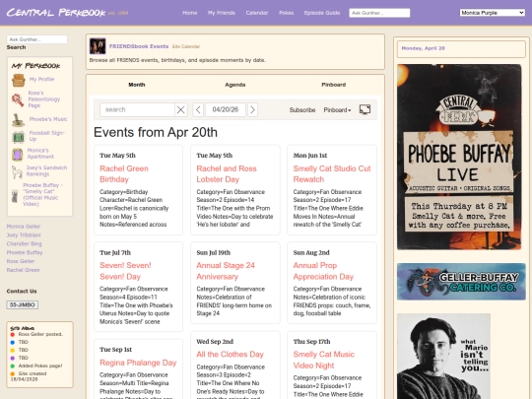Screen dimensions: 532x399
Task: Open Pokes in the top navigation
Action: click(286, 13)
